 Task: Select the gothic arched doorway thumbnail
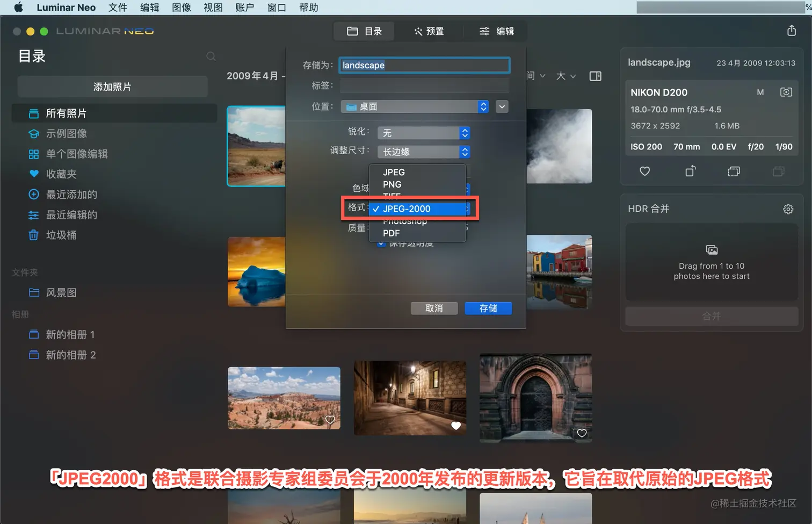pyautogui.click(x=536, y=398)
